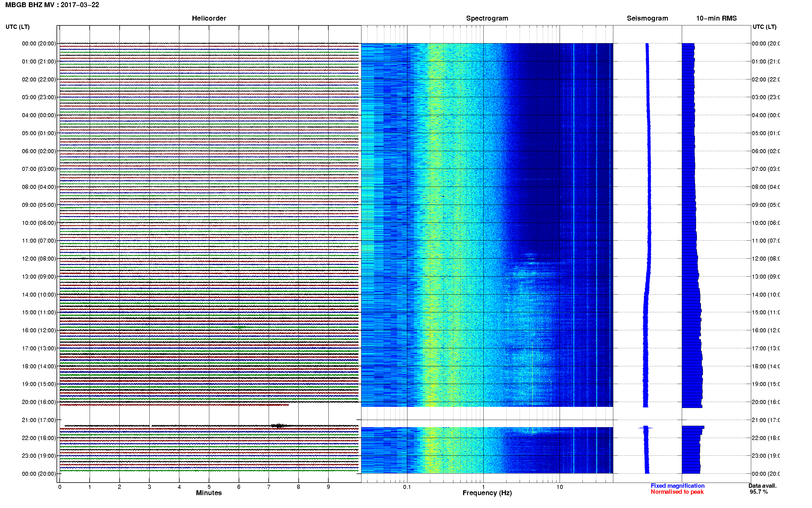Click the minute '9' tick label

328,487
